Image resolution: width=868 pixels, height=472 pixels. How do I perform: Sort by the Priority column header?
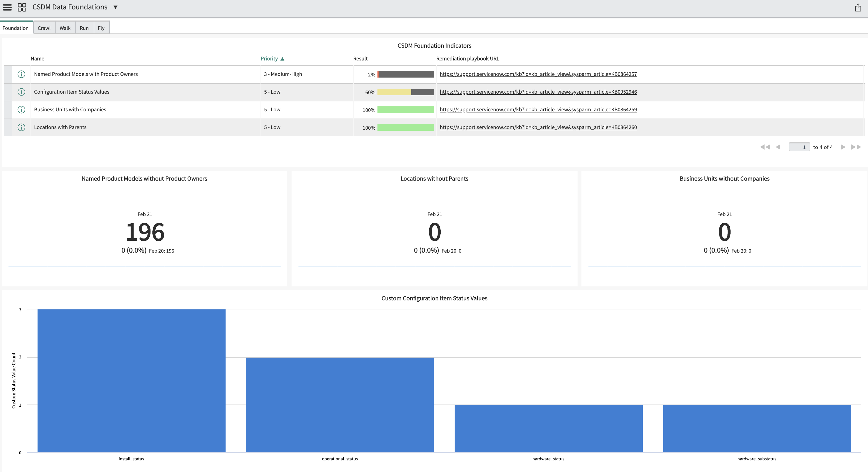point(269,58)
